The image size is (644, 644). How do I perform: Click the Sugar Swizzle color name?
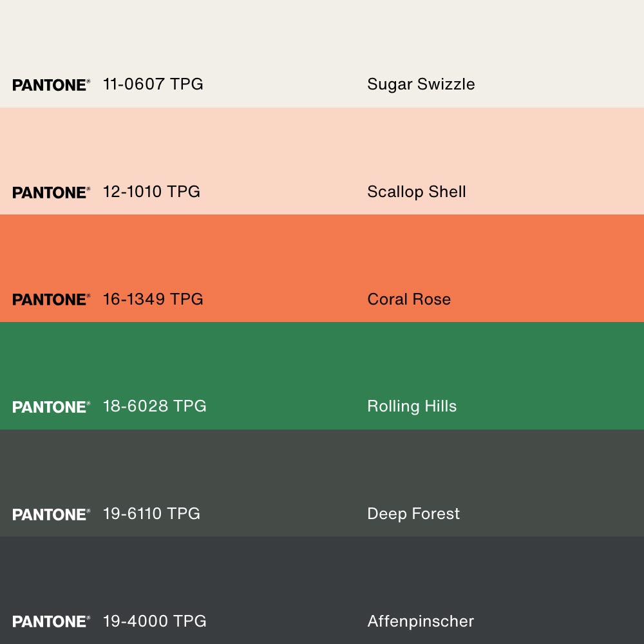click(x=421, y=84)
